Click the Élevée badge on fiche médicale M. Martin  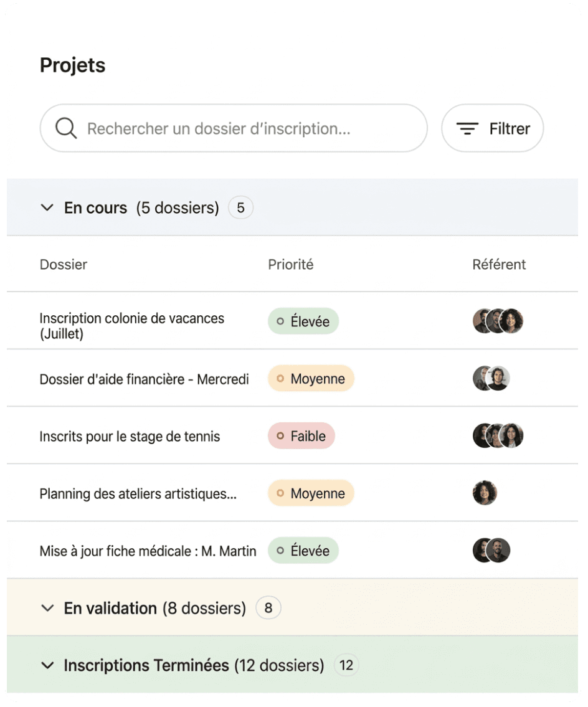coord(303,551)
